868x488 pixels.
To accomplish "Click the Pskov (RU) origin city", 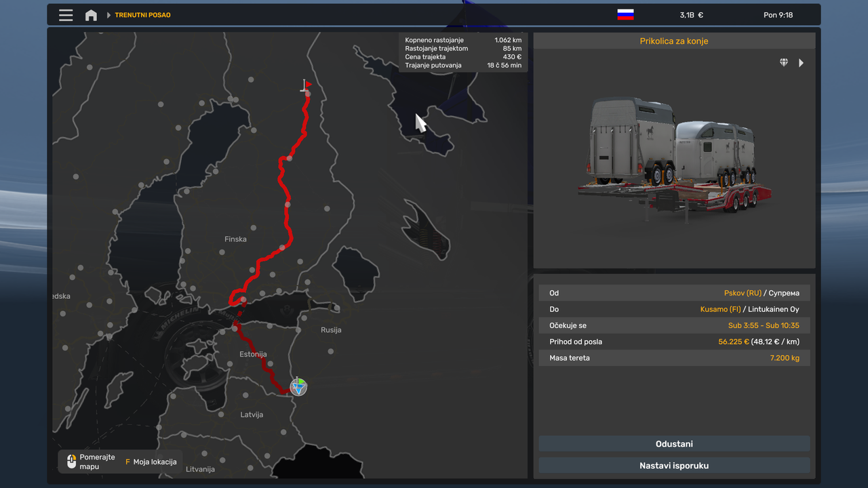I will (743, 293).
